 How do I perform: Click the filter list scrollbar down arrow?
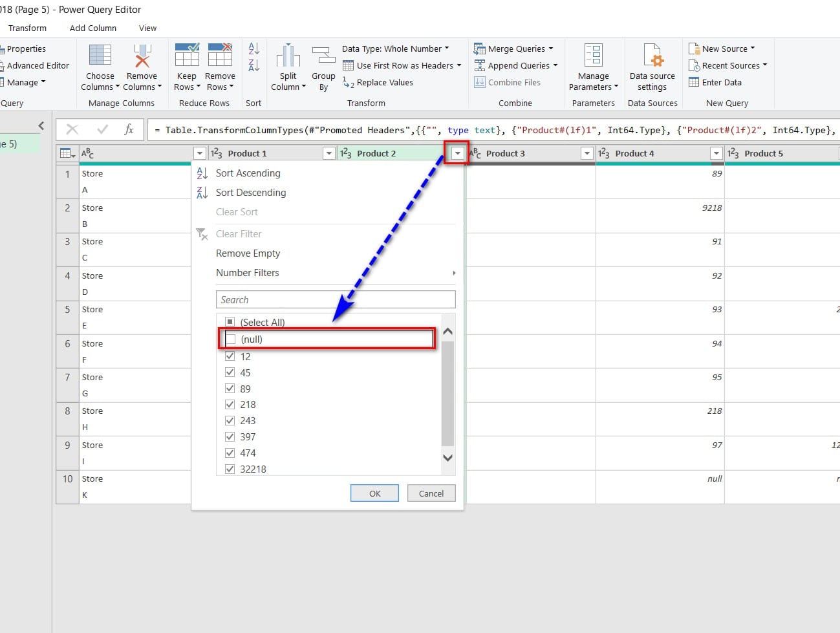[447, 457]
